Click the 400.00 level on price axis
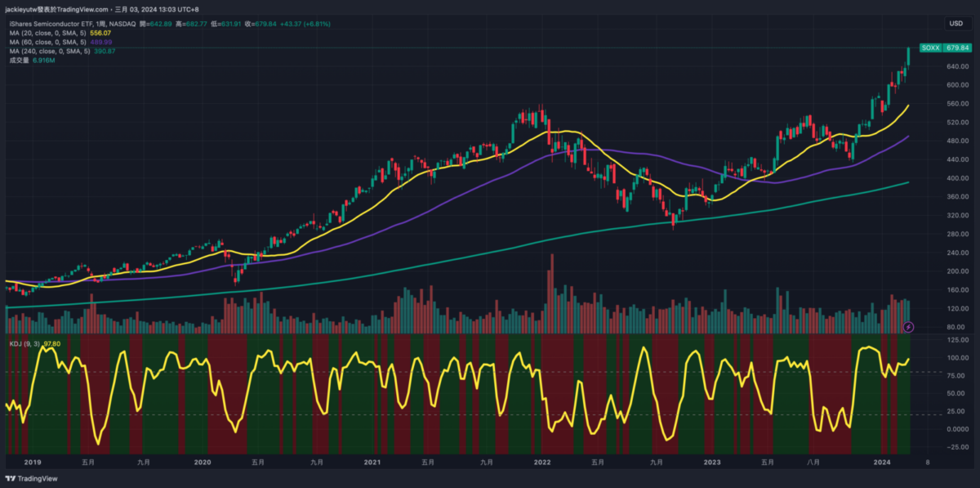 (x=957, y=178)
